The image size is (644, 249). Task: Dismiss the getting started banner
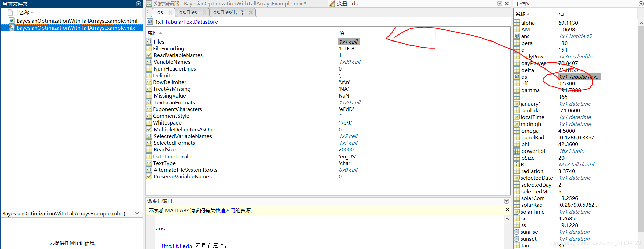[x=507, y=210]
